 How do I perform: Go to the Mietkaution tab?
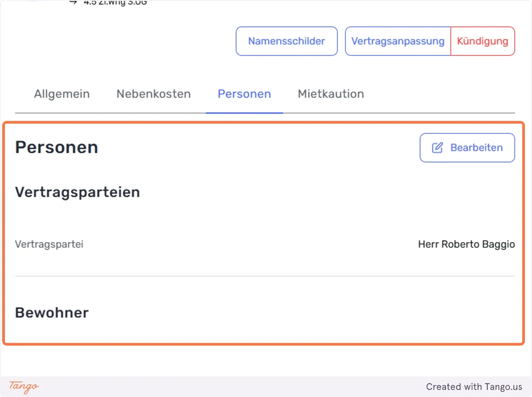point(331,94)
